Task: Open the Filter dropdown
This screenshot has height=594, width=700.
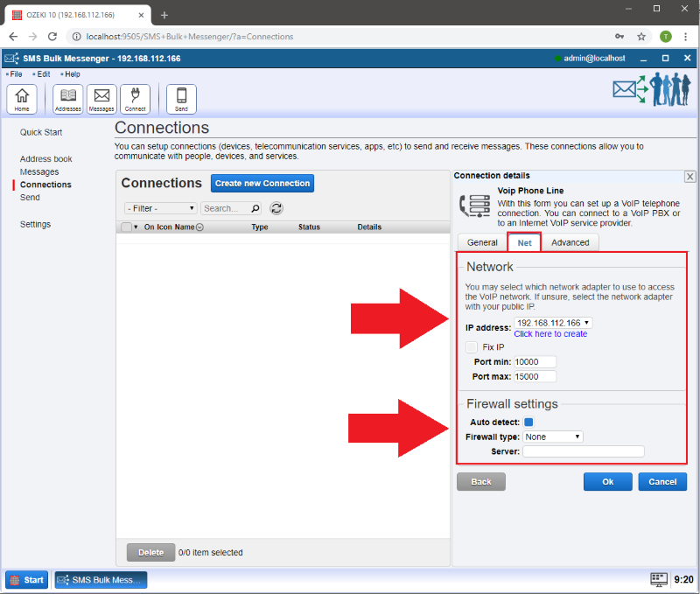Action: pyautogui.click(x=161, y=208)
